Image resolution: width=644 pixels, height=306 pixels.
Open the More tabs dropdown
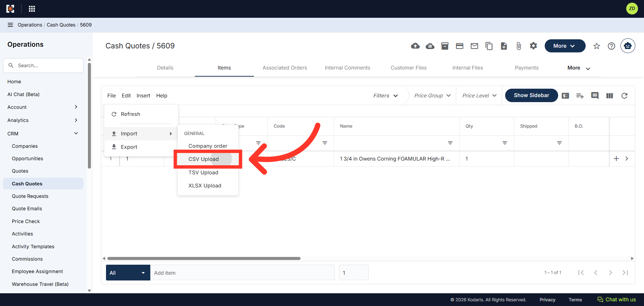(579, 68)
